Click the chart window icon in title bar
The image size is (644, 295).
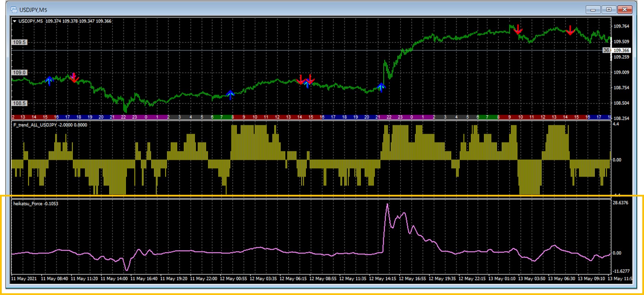pos(14,10)
